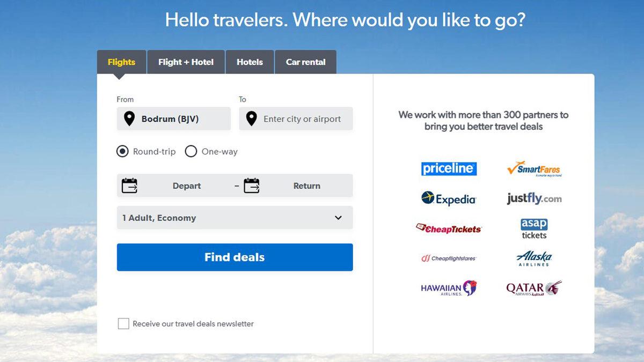Image resolution: width=644 pixels, height=362 pixels.
Task: Click the priceline partner logo
Action: point(449,168)
